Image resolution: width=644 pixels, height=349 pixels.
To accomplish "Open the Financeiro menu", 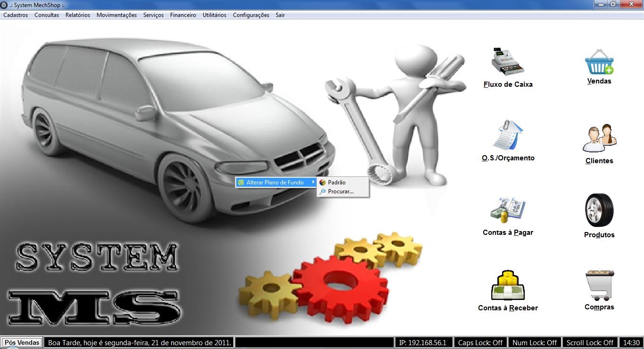I will (183, 15).
